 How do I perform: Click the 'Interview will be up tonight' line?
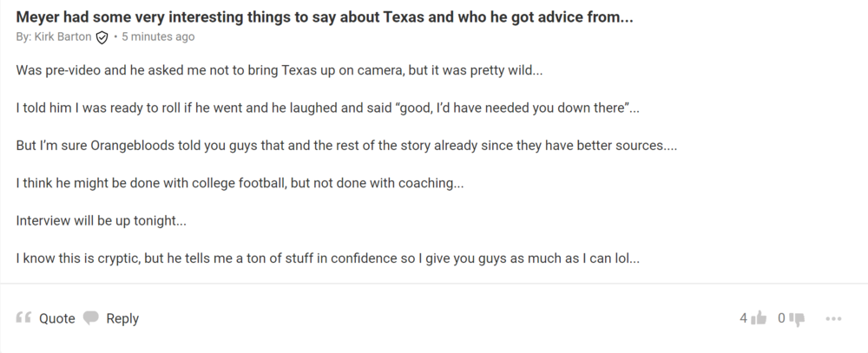tap(101, 220)
